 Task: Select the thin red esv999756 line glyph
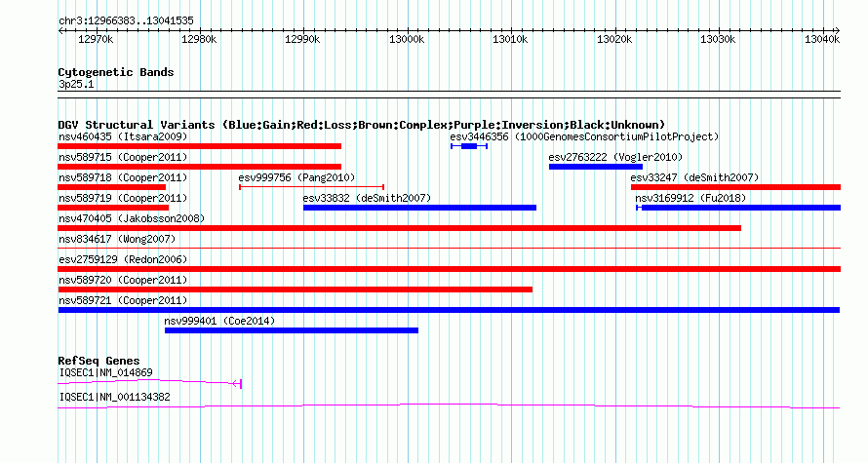point(312,187)
